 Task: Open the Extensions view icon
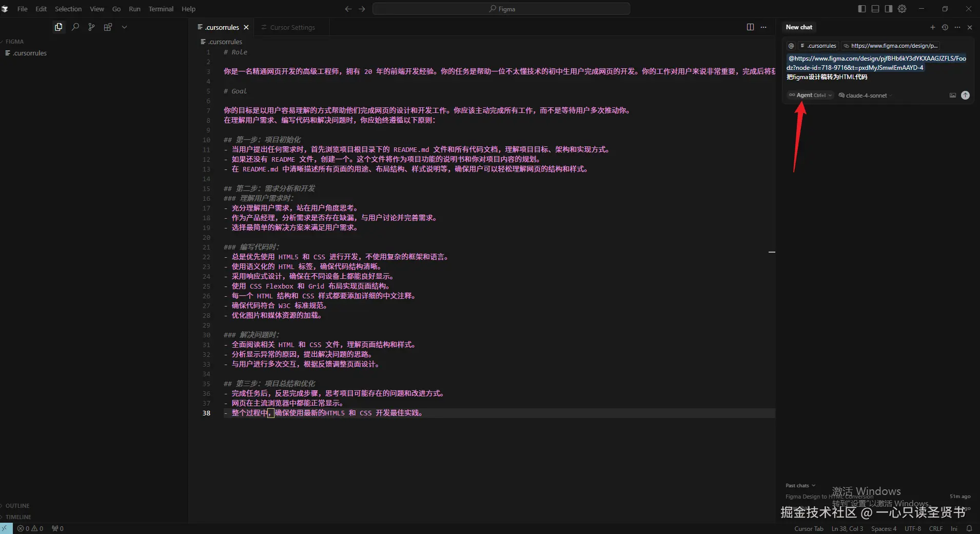(108, 27)
